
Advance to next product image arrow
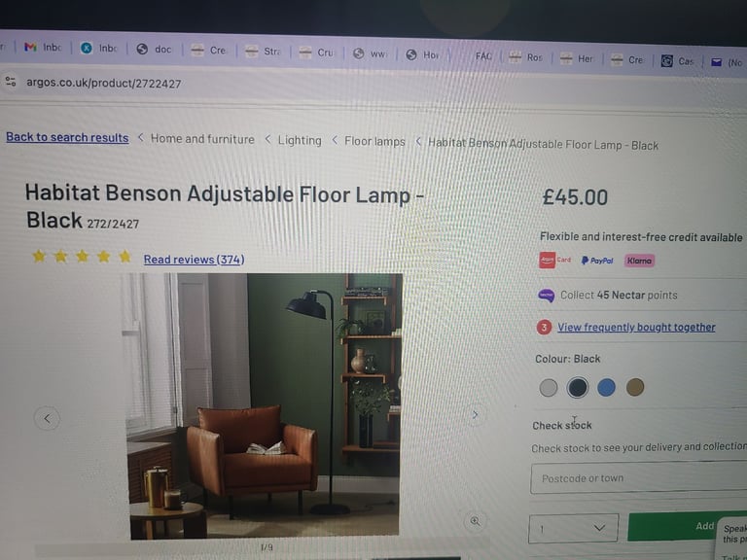475,415
